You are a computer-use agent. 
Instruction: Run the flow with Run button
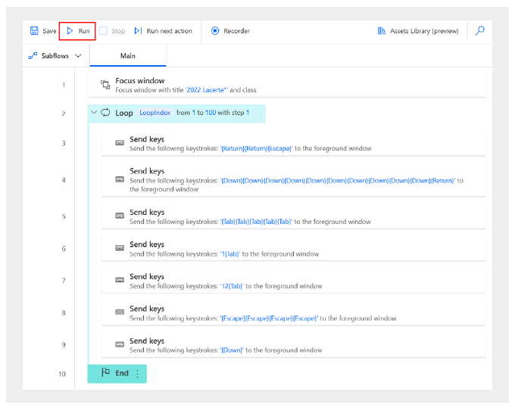pyautogui.click(x=77, y=31)
